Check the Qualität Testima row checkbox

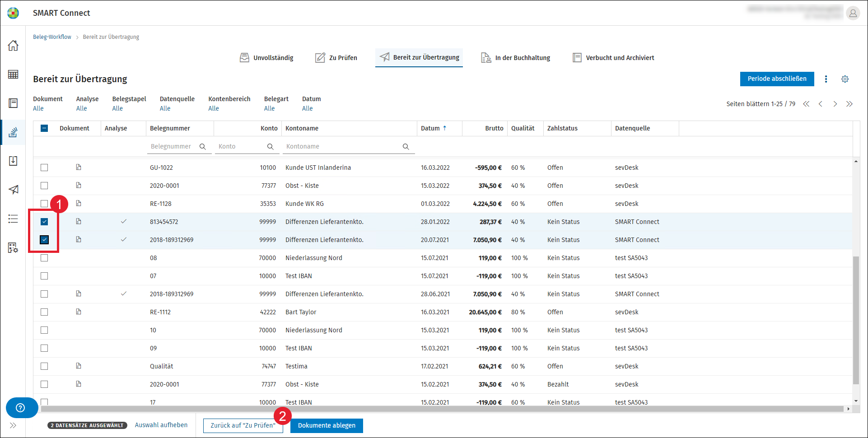tap(44, 366)
